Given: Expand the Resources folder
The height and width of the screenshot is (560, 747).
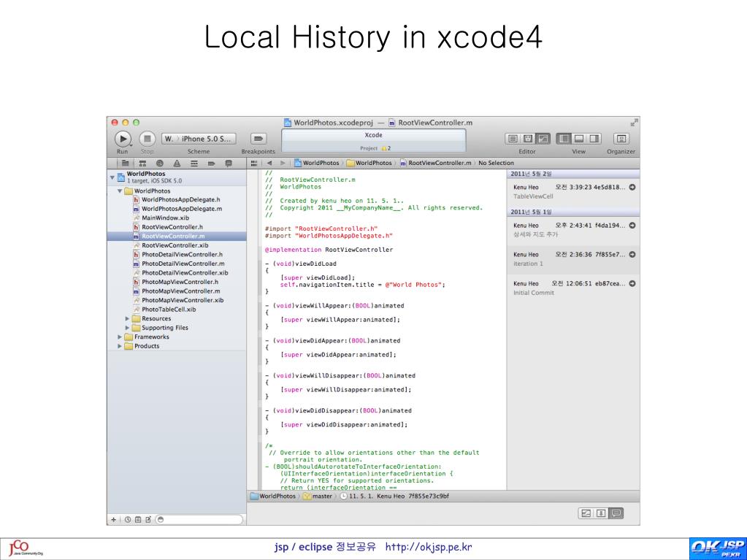Looking at the screenshot, I should pyautogui.click(x=127, y=318).
